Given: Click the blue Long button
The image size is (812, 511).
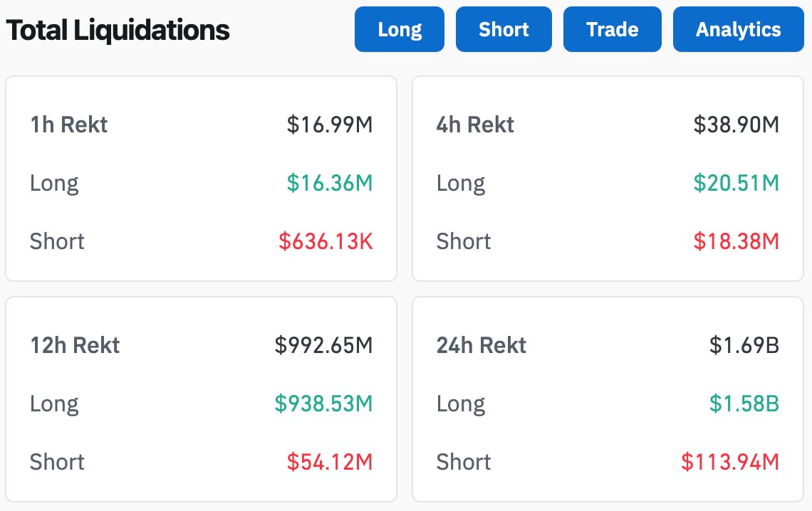Looking at the screenshot, I should 400,29.
